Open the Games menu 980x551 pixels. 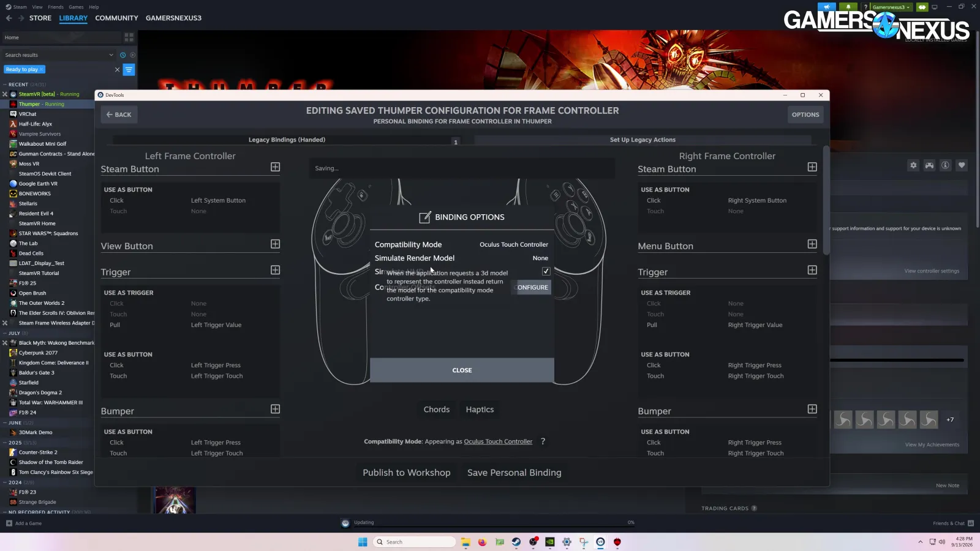click(x=77, y=7)
